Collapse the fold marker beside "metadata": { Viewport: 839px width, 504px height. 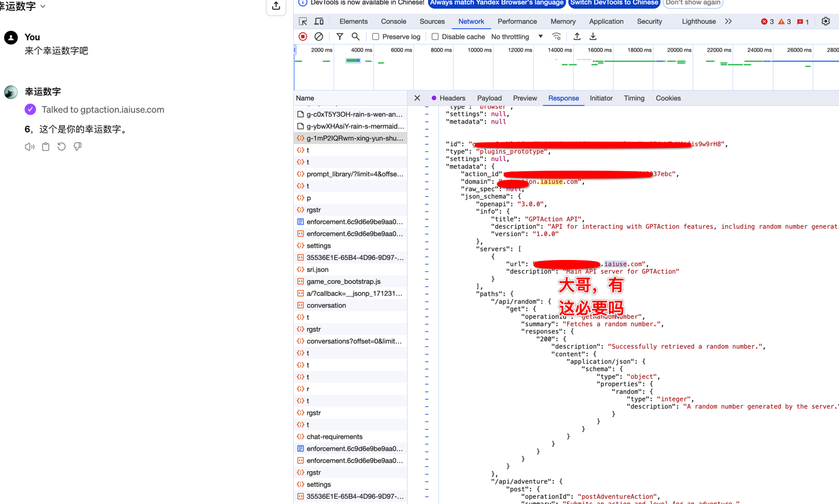click(426, 167)
